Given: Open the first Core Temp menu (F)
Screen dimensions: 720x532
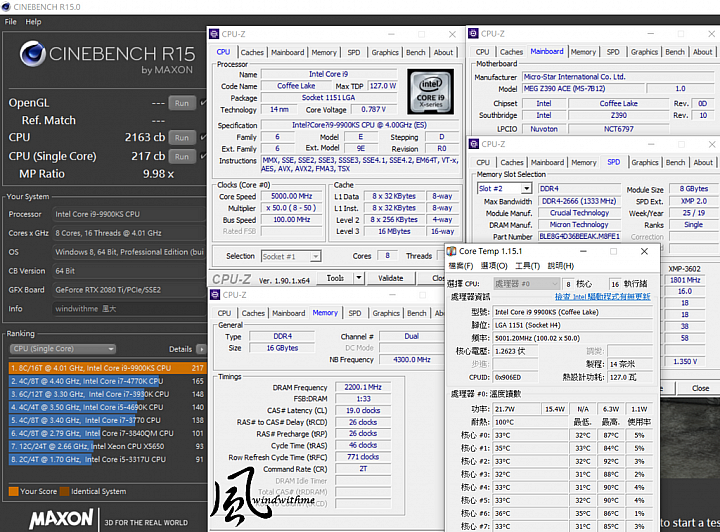Looking at the screenshot, I should click(x=461, y=266).
